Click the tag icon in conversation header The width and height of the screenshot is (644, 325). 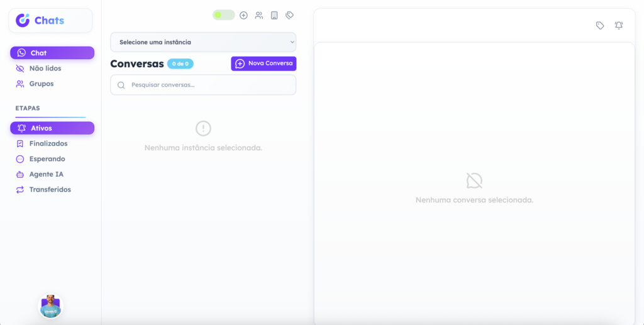[600, 25]
